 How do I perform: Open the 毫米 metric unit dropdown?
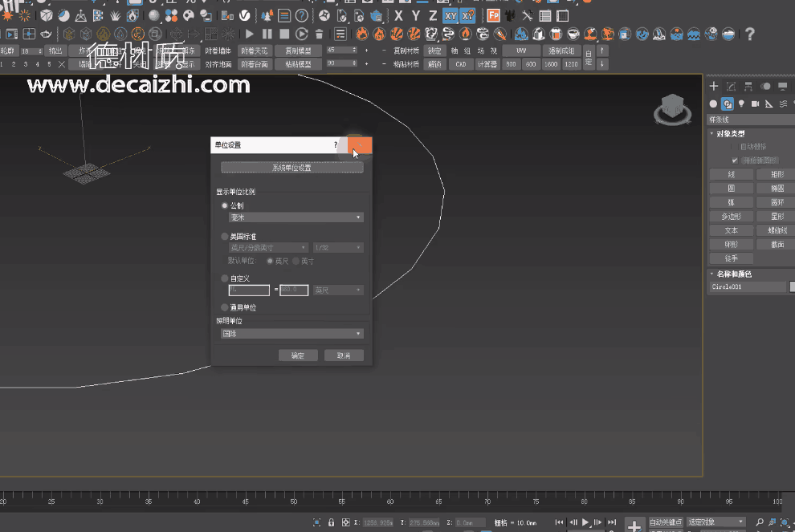click(296, 217)
